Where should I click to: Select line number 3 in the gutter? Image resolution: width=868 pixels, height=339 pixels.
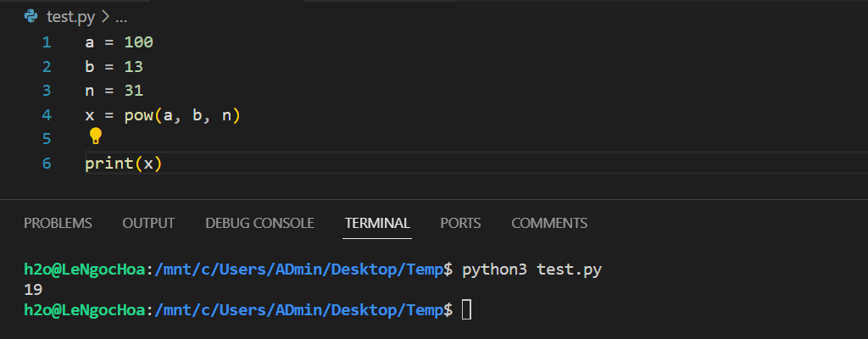[47, 90]
